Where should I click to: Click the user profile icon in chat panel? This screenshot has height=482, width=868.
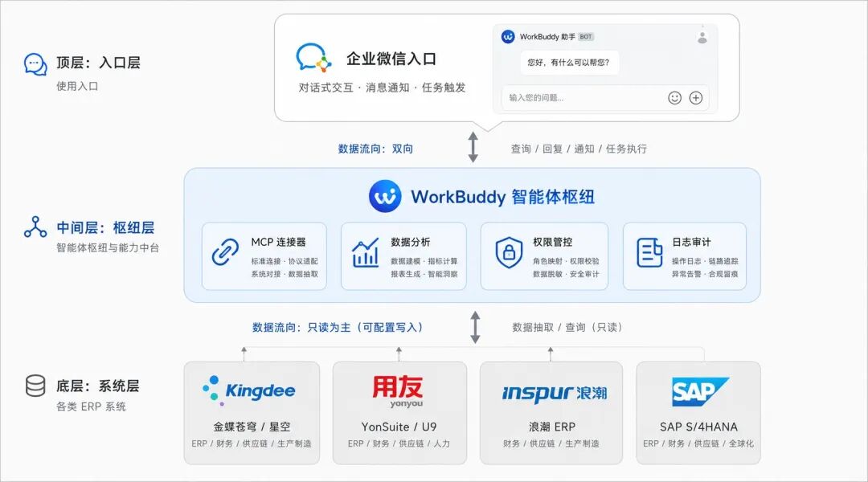(702, 37)
